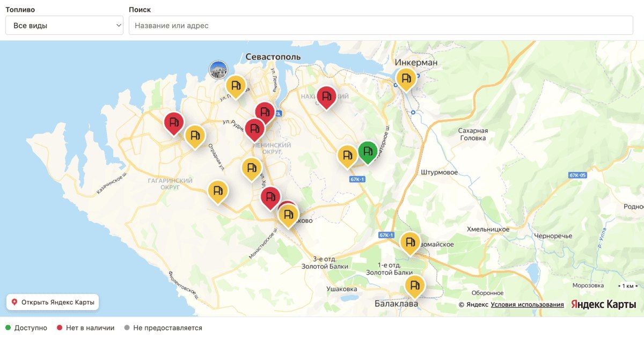Click the '© Яндекс' copyright text

click(x=473, y=305)
